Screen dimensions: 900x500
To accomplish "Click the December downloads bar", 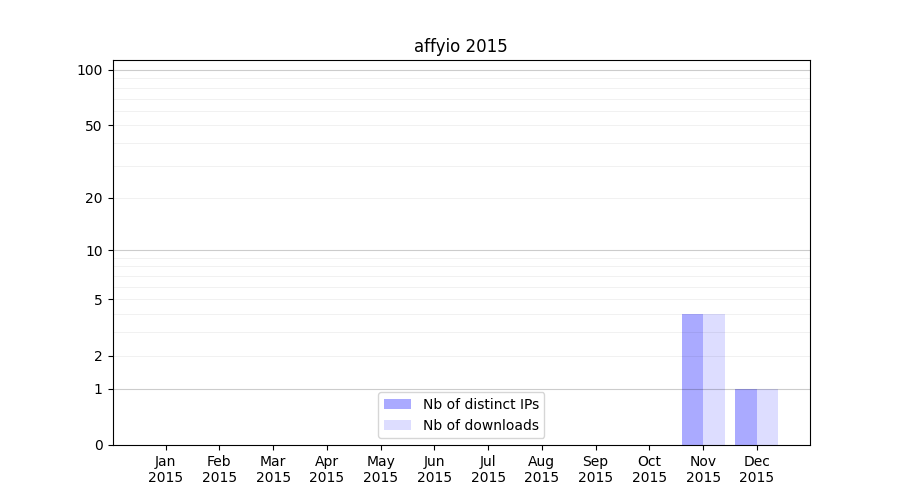I will (767, 417).
